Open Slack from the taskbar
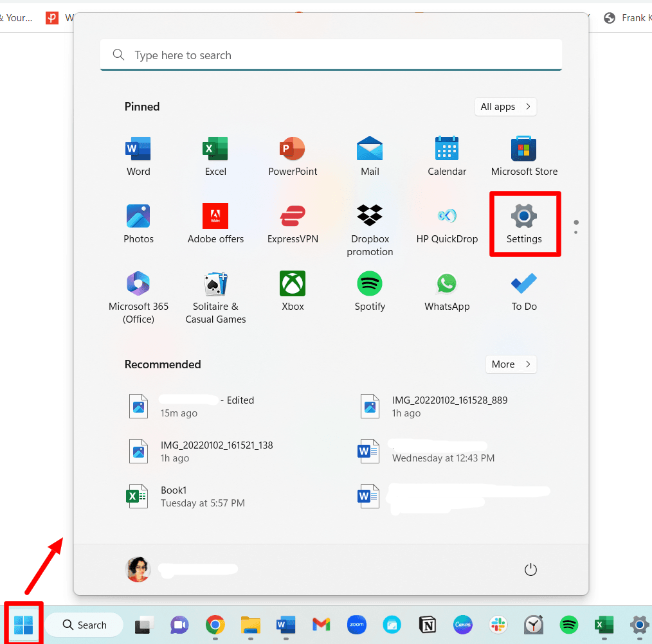652x644 pixels. (x=498, y=624)
